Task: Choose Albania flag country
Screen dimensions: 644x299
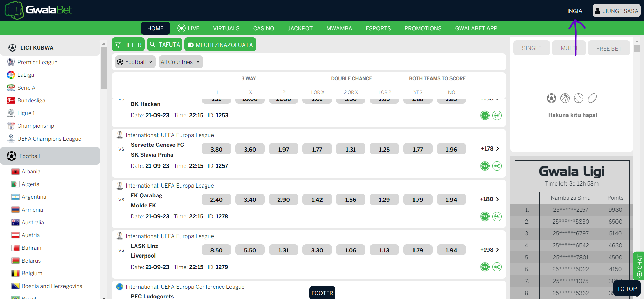Action: [15, 172]
